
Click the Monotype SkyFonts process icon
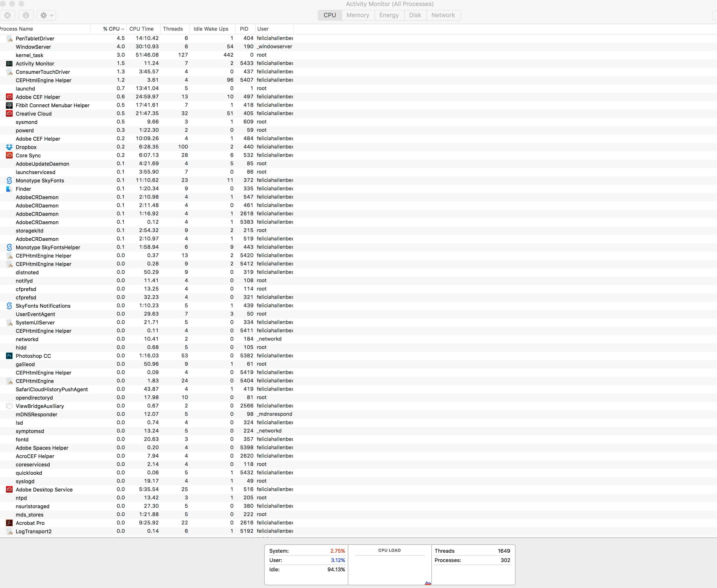(x=9, y=180)
